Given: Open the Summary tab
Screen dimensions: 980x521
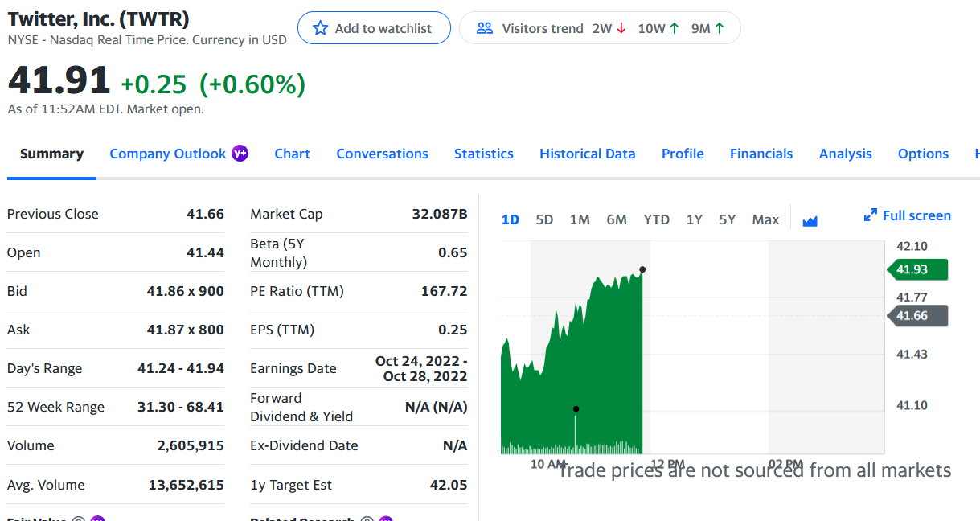Looking at the screenshot, I should [x=51, y=154].
